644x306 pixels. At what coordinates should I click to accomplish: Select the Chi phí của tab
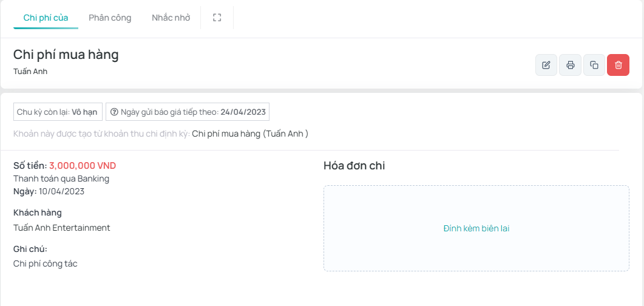(x=46, y=18)
